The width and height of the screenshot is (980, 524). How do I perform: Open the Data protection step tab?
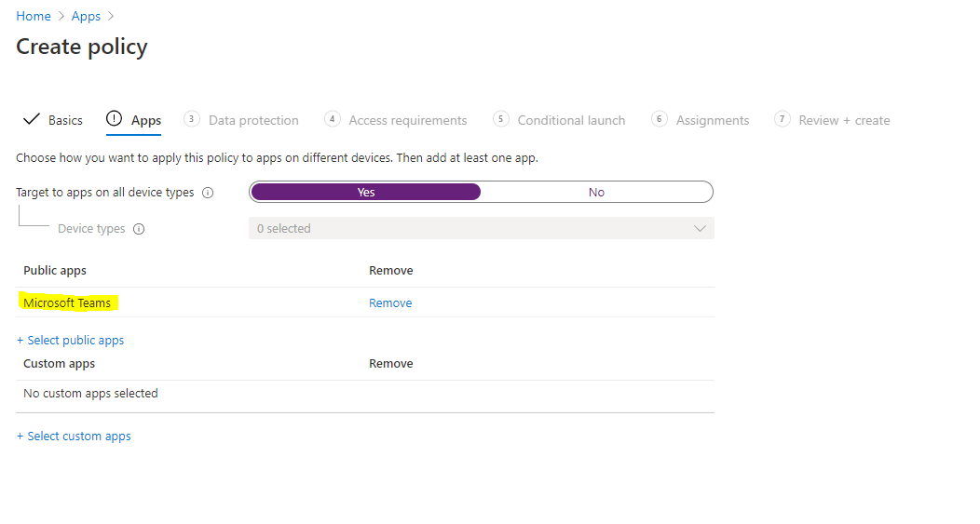click(x=253, y=120)
